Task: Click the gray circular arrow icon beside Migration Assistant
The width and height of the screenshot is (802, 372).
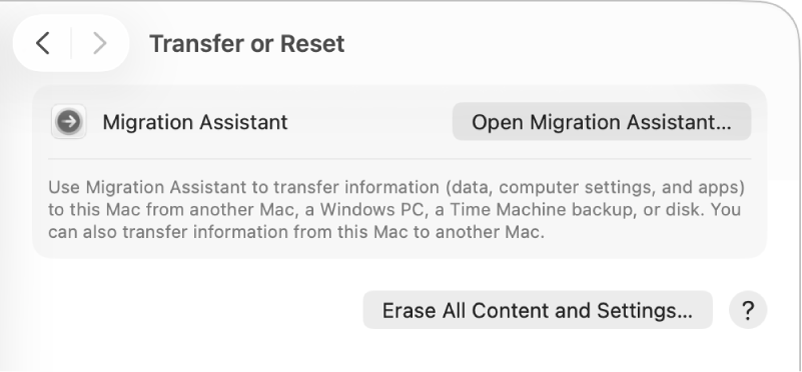Action: pos(69,122)
